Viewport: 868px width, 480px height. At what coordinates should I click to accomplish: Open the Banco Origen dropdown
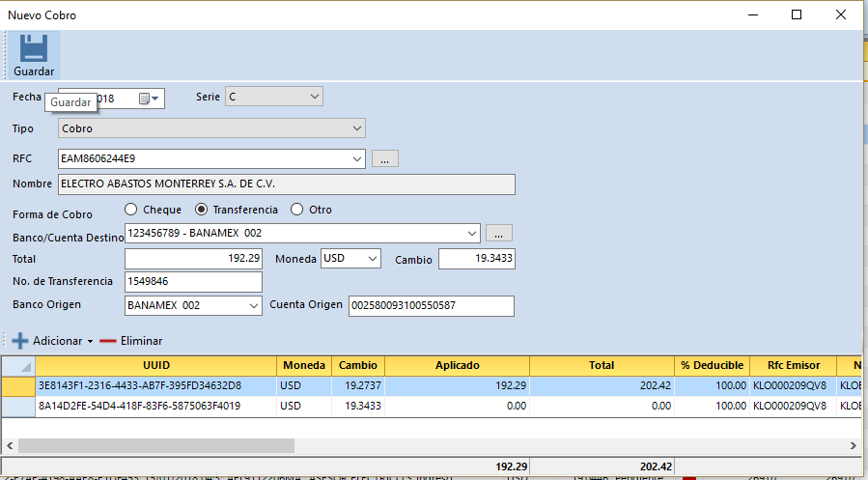pyautogui.click(x=254, y=305)
